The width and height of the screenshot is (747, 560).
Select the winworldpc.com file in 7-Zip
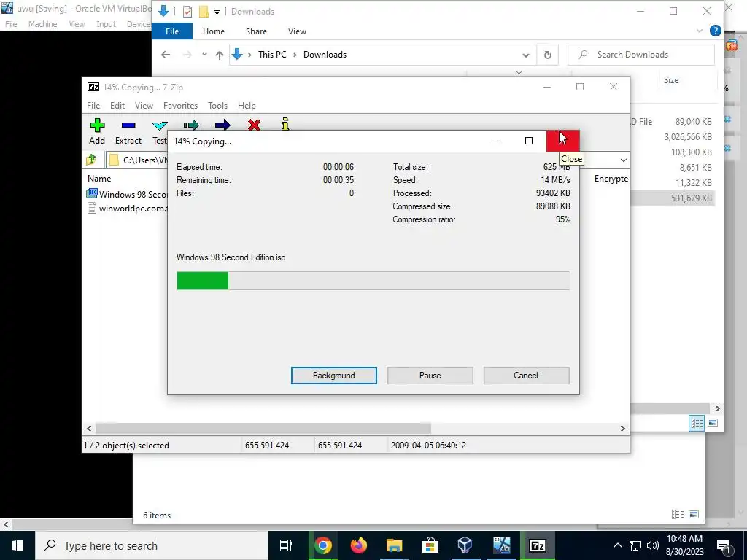pos(127,208)
